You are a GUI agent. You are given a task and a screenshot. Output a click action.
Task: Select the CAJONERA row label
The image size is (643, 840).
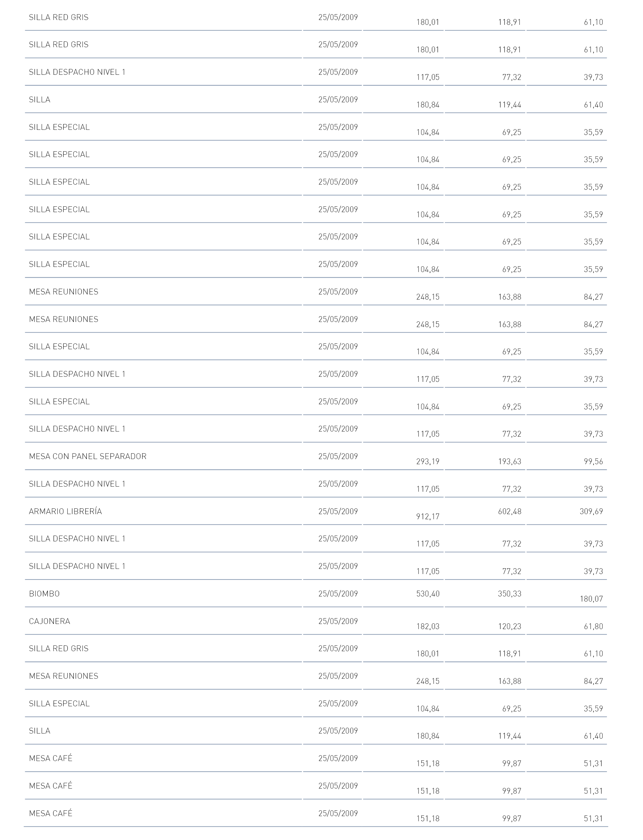49,621
